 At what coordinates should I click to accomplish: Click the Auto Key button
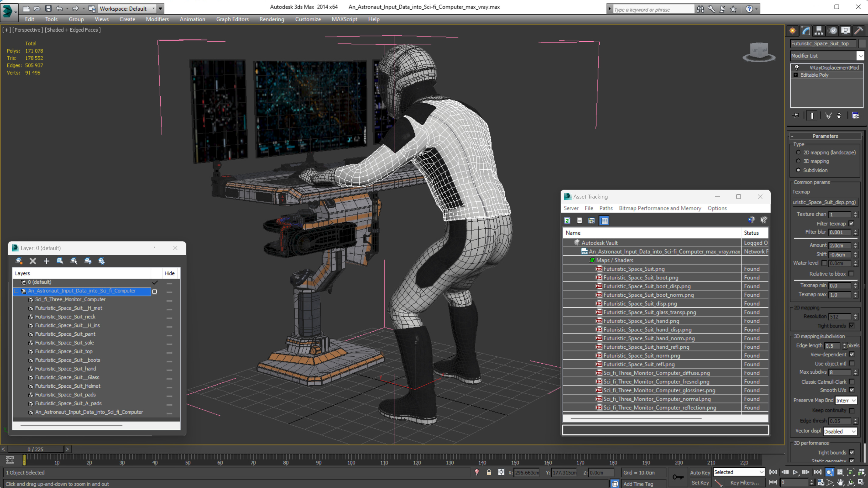pos(700,472)
